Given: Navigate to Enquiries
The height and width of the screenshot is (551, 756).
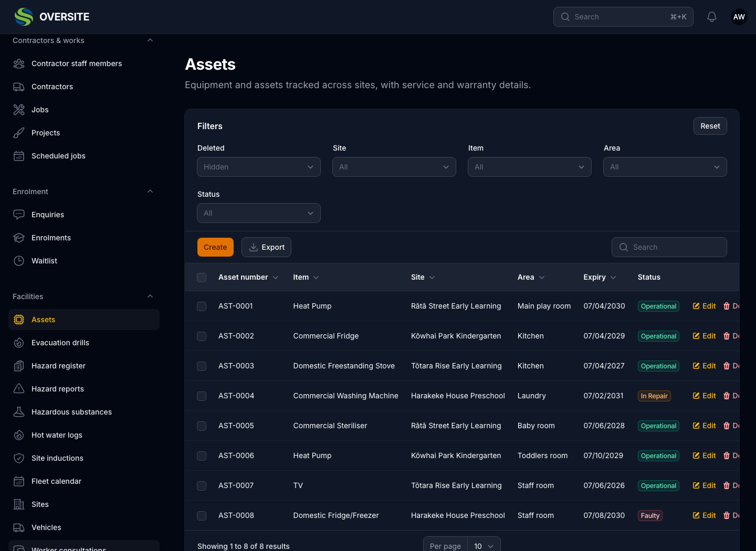Looking at the screenshot, I should (x=84, y=215).
